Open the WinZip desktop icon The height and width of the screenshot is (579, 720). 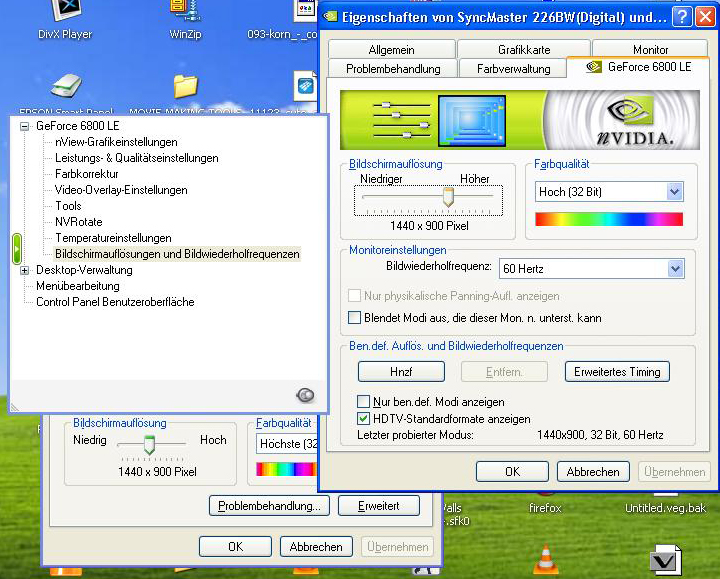tap(184, 12)
